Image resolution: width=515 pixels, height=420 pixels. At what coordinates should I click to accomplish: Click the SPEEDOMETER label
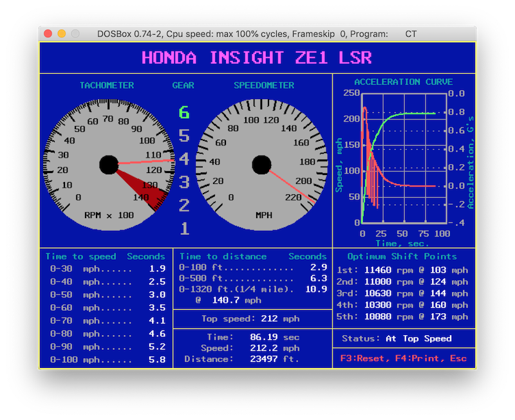pos(264,86)
